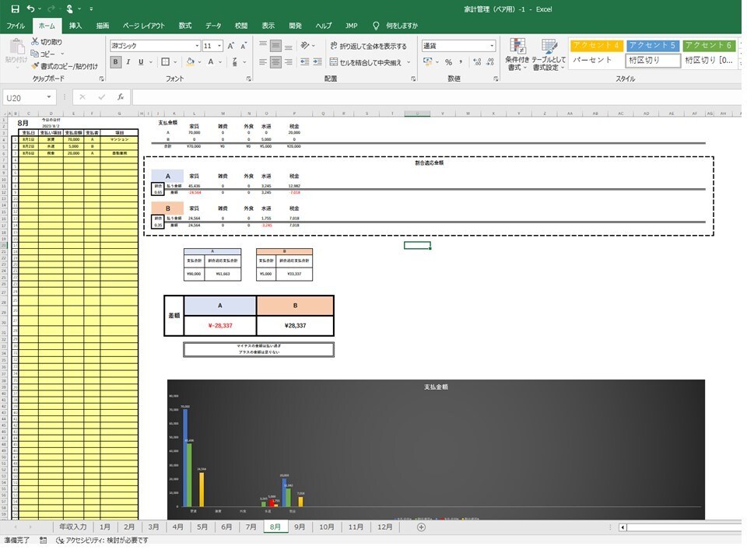Apply the アクセント 5 cell style
The image size is (747, 560).
652,46
